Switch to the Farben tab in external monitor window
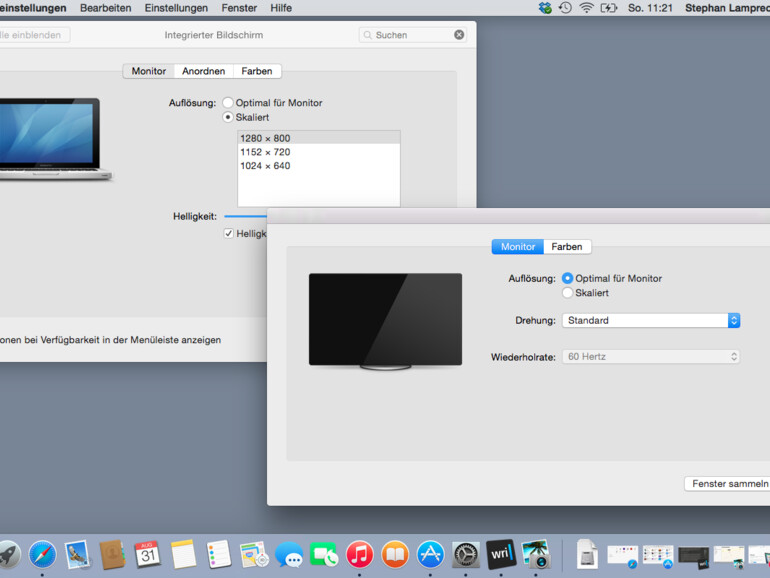 (x=567, y=247)
